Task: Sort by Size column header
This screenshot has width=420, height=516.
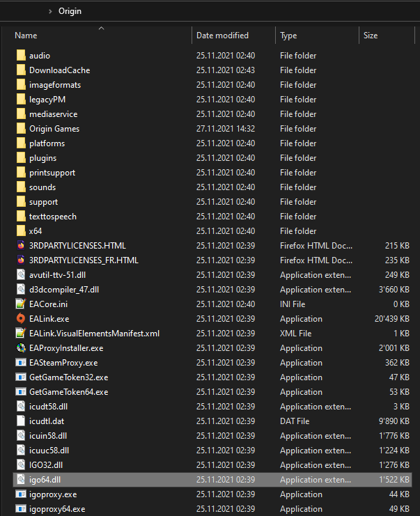Action: [x=371, y=36]
